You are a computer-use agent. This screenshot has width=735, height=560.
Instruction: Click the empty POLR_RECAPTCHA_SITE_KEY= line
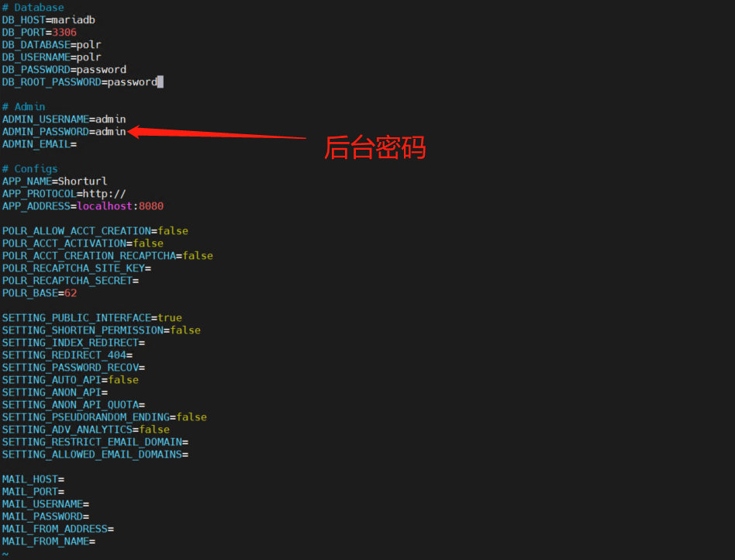[x=76, y=268]
